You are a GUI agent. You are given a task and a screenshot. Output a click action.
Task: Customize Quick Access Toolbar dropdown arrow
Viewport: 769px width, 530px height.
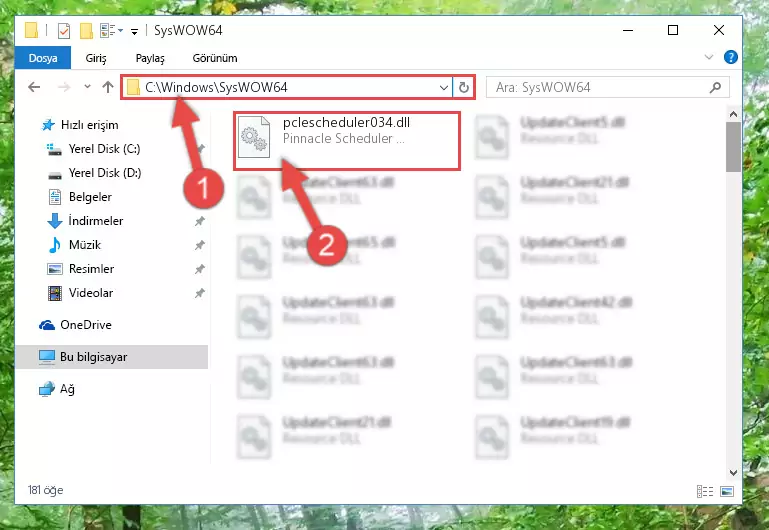tap(134, 31)
